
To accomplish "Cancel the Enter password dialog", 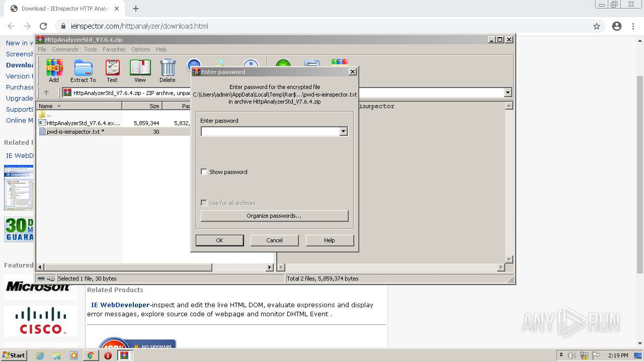I will tap(274, 240).
